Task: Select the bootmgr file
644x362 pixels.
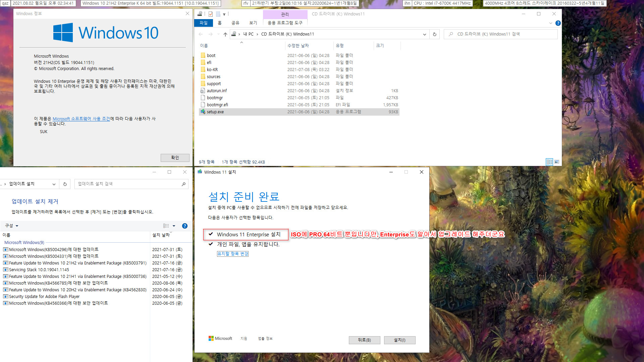Action: [299, 98]
